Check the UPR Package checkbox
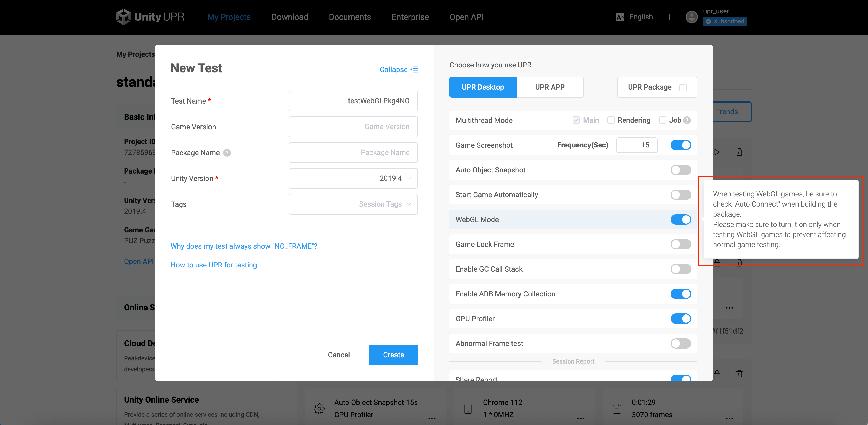 pyautogui.click(x=683, y=88)
